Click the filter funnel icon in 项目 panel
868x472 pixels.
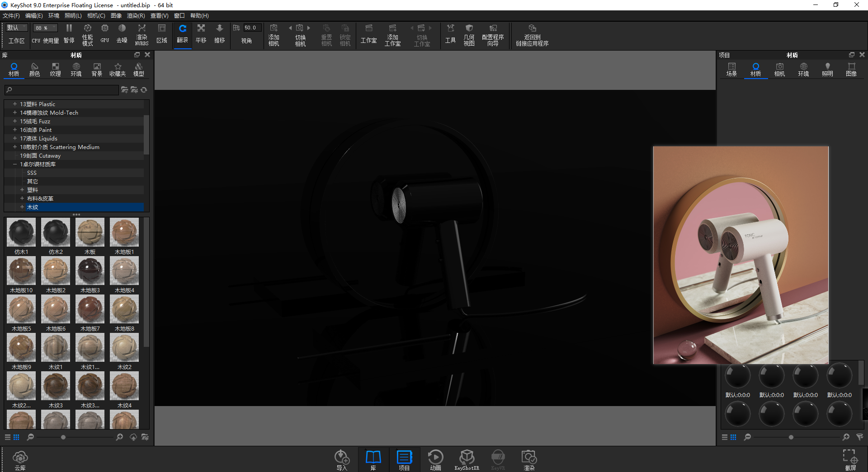[859, 437]
